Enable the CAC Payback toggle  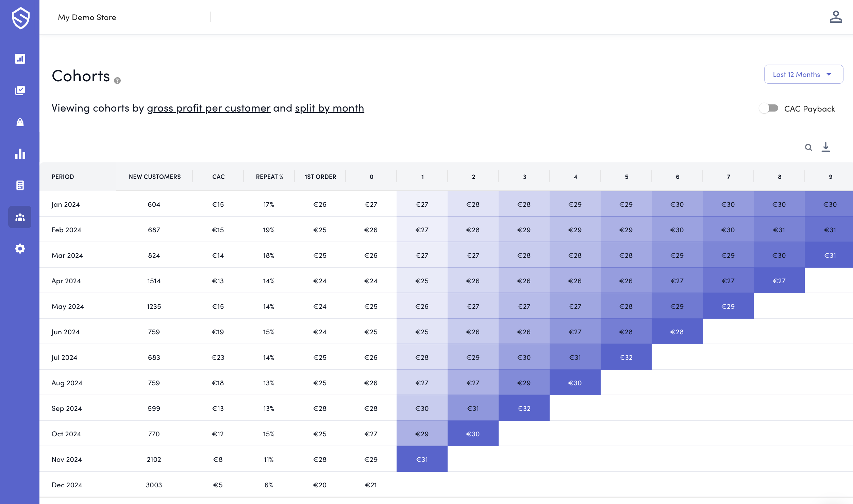coord(769,108)
